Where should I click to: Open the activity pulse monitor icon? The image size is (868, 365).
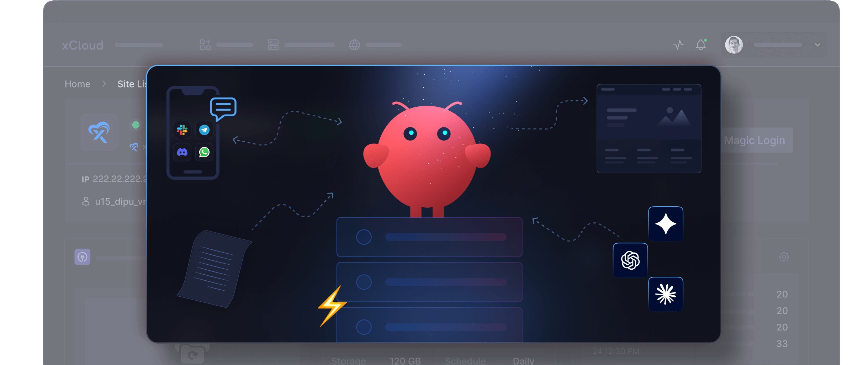tap(678, 45)
